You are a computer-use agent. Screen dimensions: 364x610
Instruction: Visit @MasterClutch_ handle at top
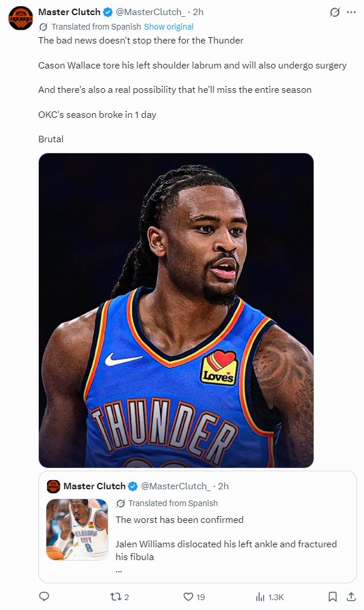[x=151, y=12]
